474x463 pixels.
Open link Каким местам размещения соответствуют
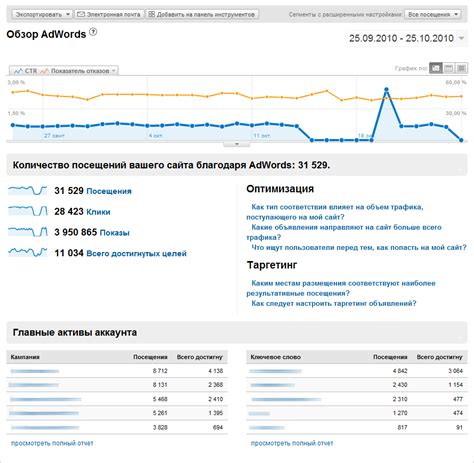[341, 288]
